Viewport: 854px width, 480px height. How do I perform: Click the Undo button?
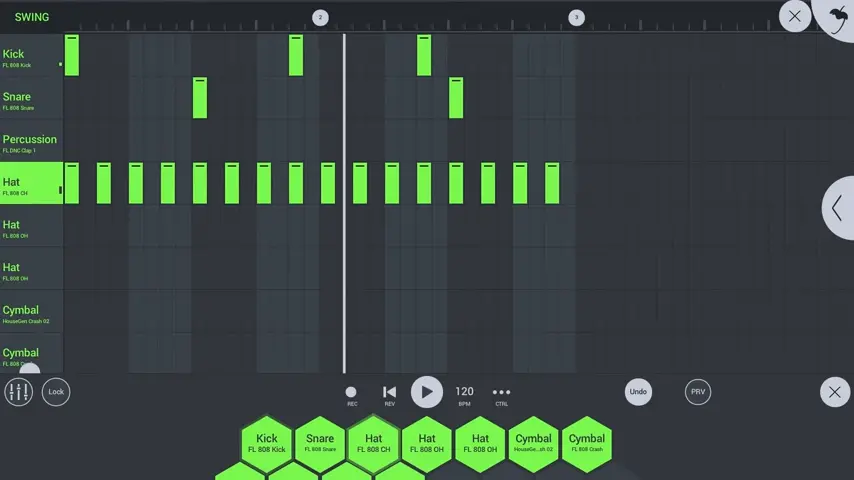638,392
